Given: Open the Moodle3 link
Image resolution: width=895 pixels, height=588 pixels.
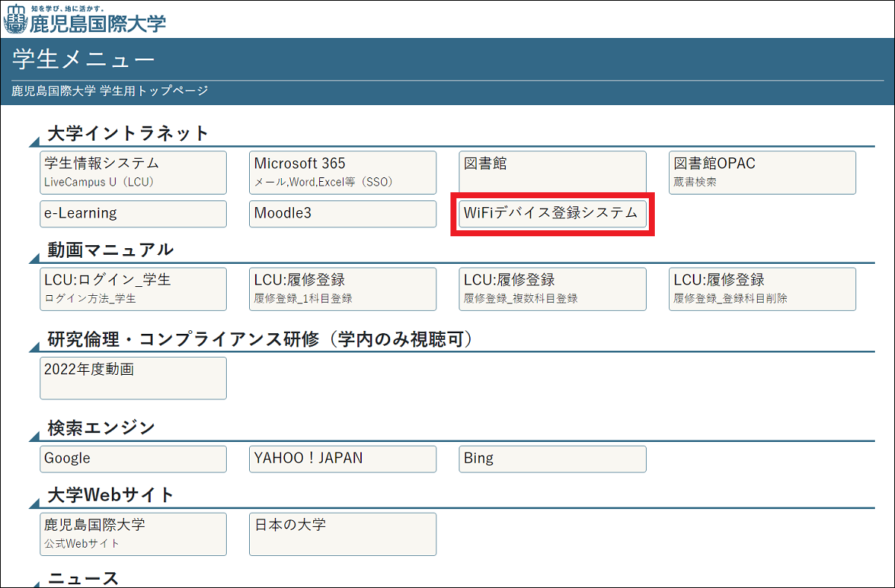Looking at the screenshot, I should (342, 214).
